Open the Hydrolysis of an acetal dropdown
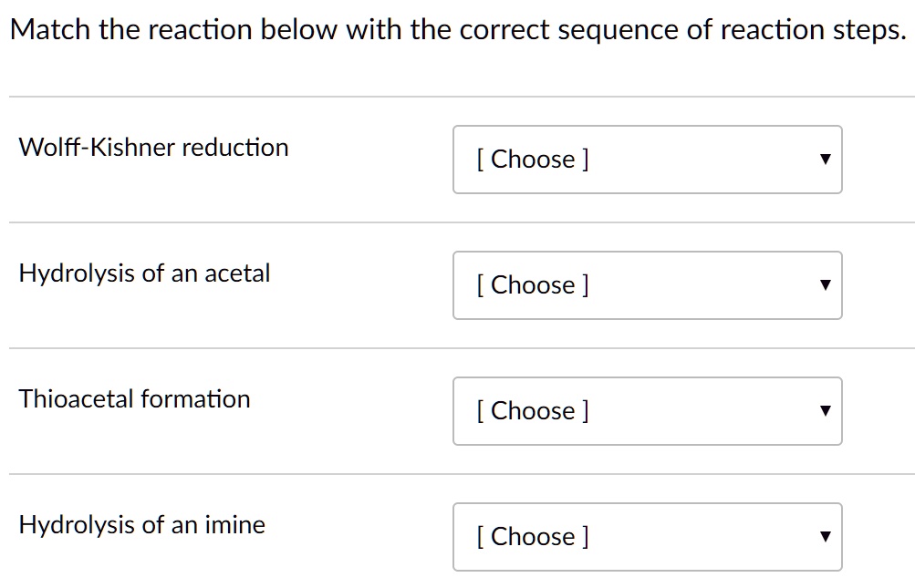 647,285
